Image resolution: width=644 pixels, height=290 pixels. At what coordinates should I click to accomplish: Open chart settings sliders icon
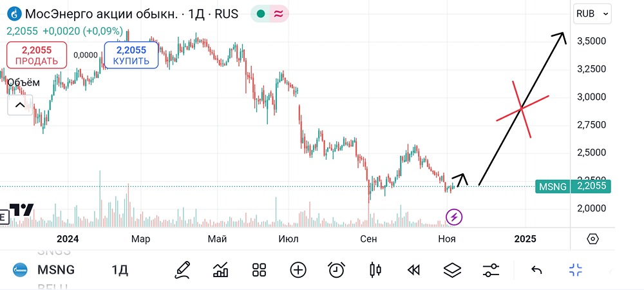coord(491,270)
